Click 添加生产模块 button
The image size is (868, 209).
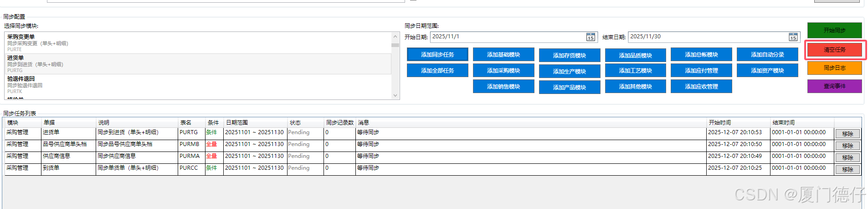[570, 71]
